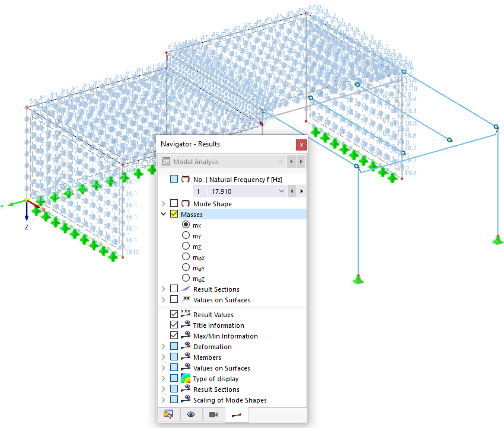Screen dimensions: 504x428
Task: Open the Modal Analysis dropdown
Action: pos(280,161)
